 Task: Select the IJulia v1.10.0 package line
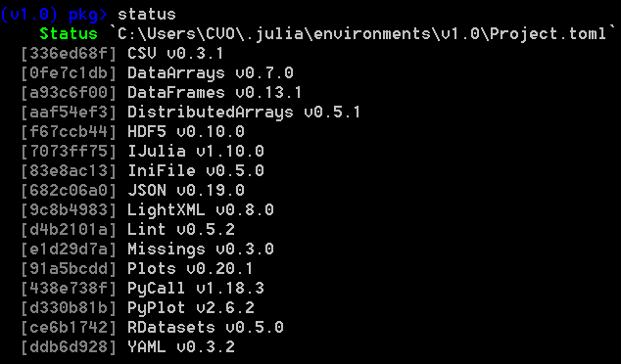click(x=143, y=151)
